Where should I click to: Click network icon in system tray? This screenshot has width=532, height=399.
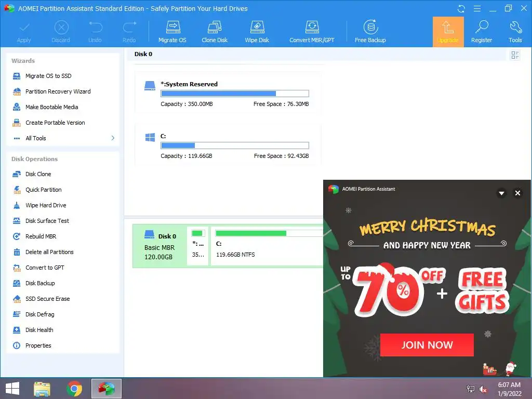471,389
